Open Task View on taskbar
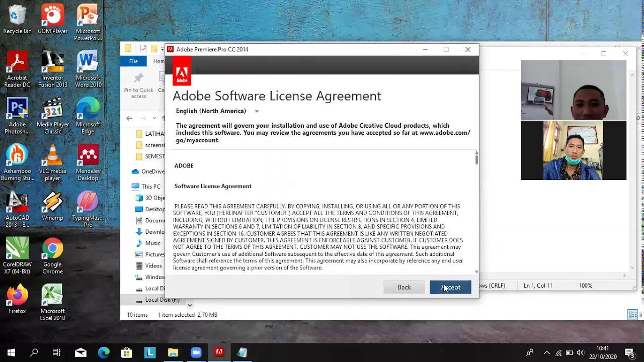This screenshot has height=362, width=644. coord(56,352)
